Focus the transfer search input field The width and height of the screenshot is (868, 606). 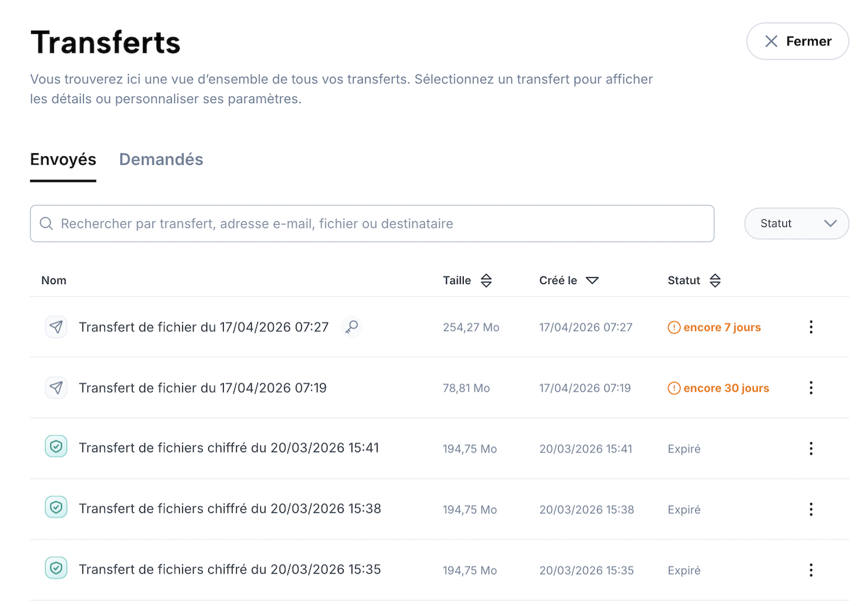click(372, 223)
